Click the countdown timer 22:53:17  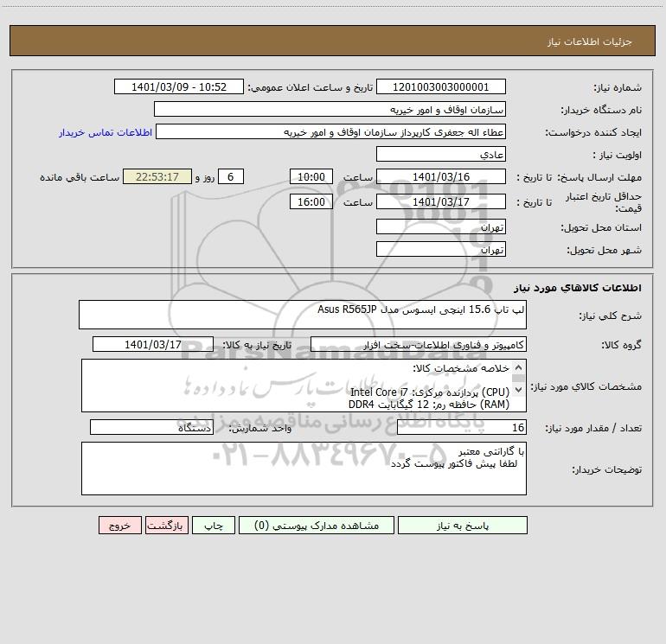(x=157, y=176)
